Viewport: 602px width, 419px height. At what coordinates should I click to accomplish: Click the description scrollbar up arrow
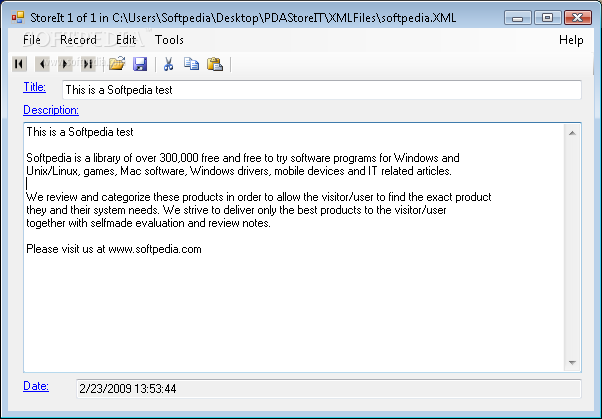pyautogui.click(x=572, y=133)
